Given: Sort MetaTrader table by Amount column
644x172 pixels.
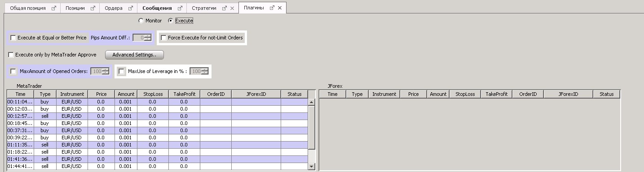Looking at the screenshot, I should [x=126, y=94].
